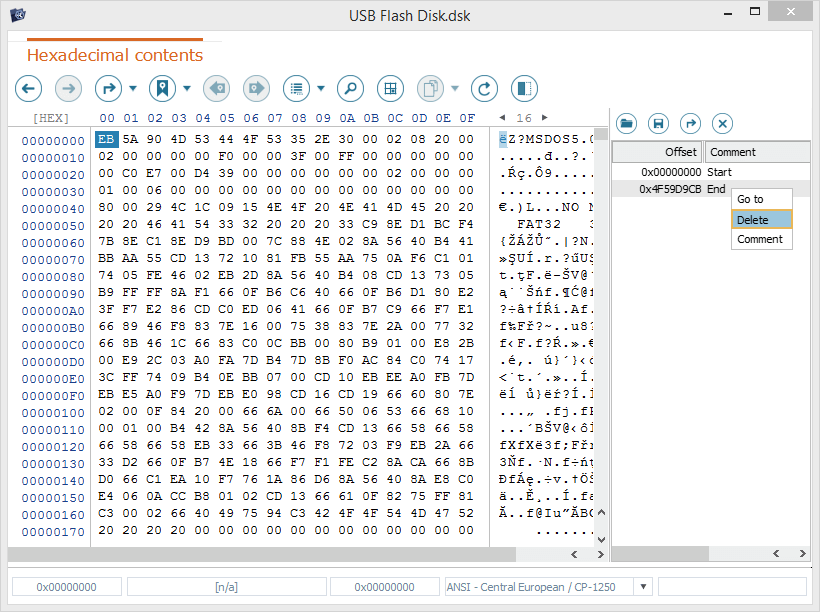The height and width of the screenshot is (612, 820).
Task: Click the circled X icon in bookmarks panel
Action: (722, 123)
